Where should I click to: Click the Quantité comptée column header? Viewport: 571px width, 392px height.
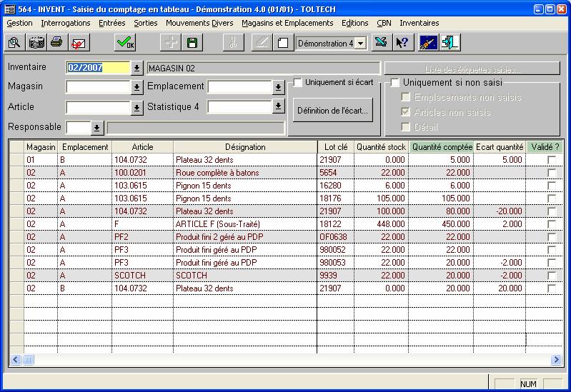(442, 147)
